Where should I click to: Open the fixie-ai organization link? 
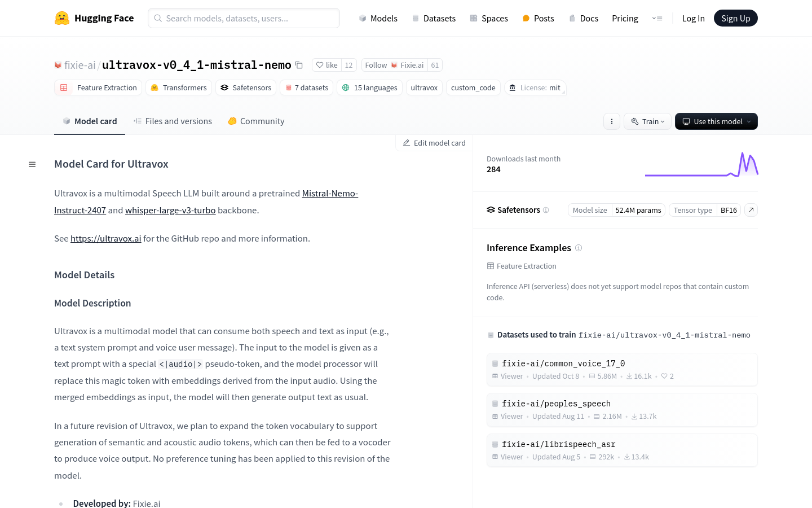click(x=80, y=65)
